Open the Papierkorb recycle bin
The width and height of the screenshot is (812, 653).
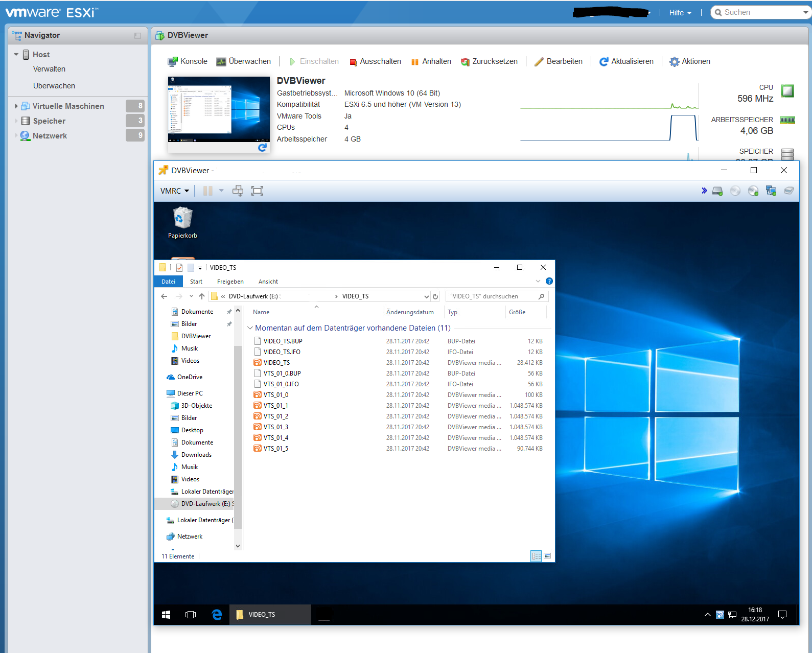point(182,222)
